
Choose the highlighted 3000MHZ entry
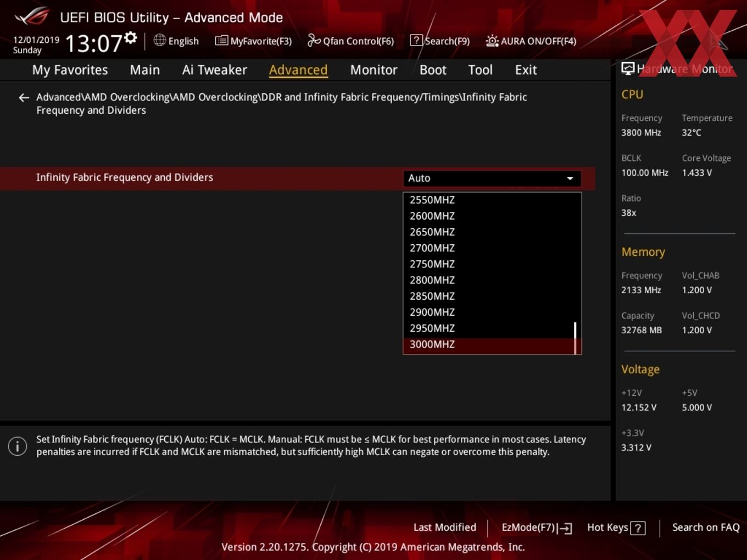[x=492, y=344]
